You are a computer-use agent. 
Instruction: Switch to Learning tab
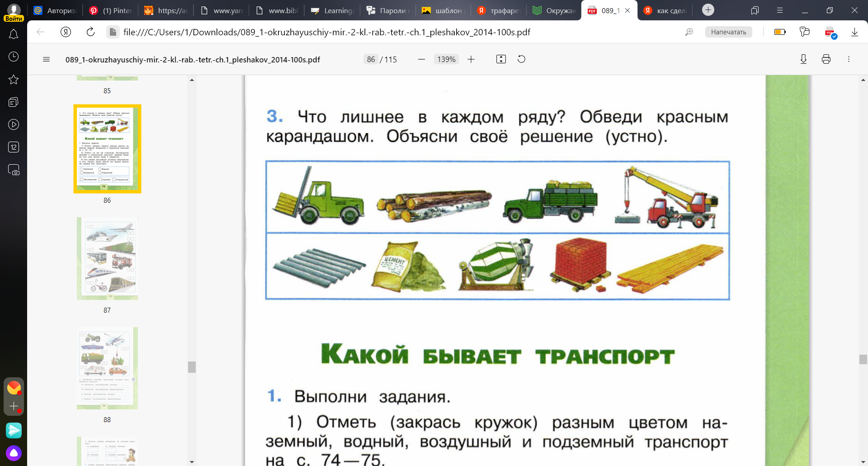(x=332, y=10)
